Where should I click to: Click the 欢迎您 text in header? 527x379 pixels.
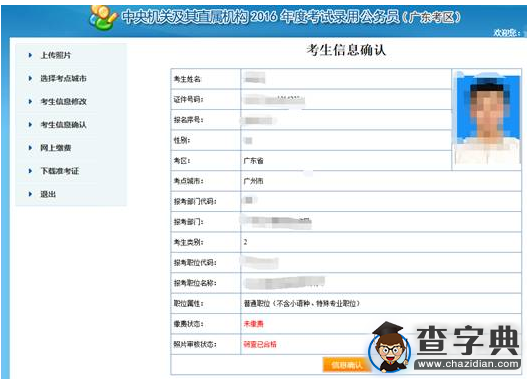pos(507,33)
